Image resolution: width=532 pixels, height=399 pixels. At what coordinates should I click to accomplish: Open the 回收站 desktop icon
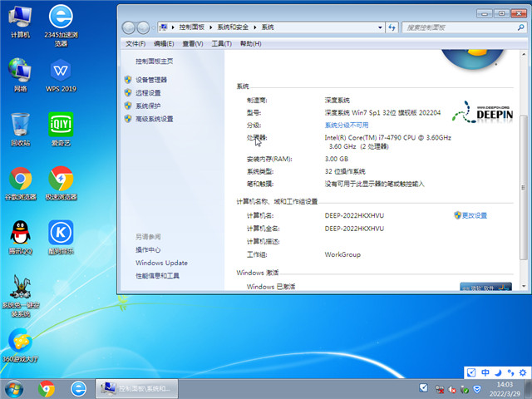coord(21,129)
